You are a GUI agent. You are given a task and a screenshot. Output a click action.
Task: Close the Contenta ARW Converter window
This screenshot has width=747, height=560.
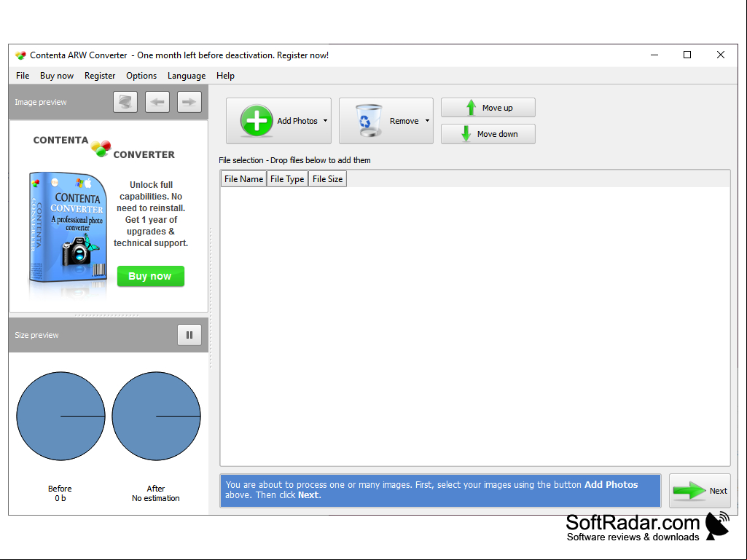point(720,55)
